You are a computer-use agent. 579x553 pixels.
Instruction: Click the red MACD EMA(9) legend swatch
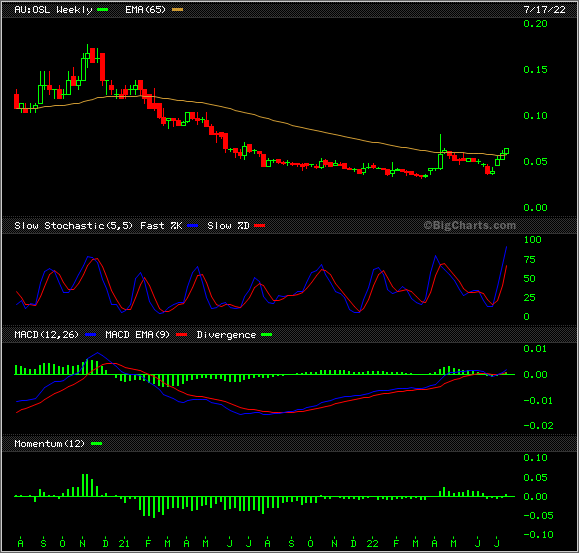181,335
